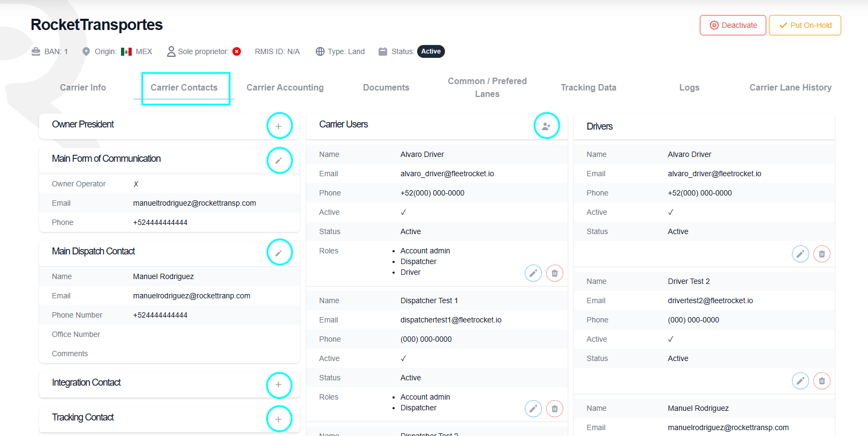The height and width of the screenshot is (436, 868).
Task: Select email dispatchertest1@fleetrocket.io
Action: point(451,320)
